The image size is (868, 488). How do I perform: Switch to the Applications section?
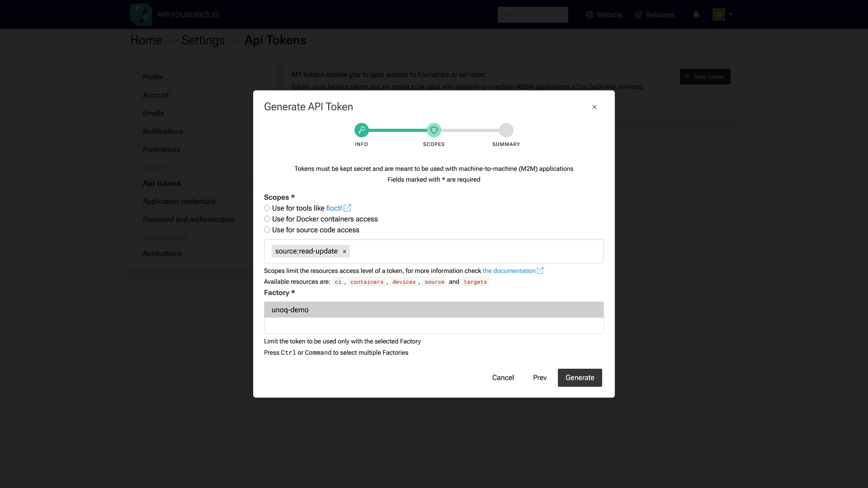tap(162, 253)
